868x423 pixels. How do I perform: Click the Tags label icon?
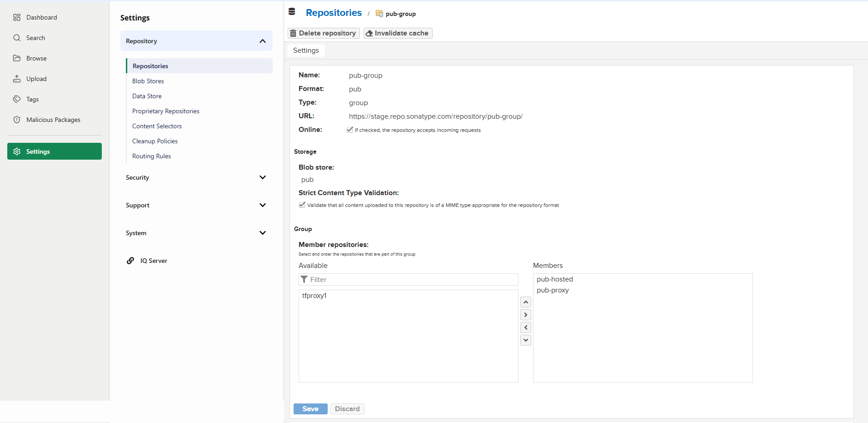click(x=17, y=99)
